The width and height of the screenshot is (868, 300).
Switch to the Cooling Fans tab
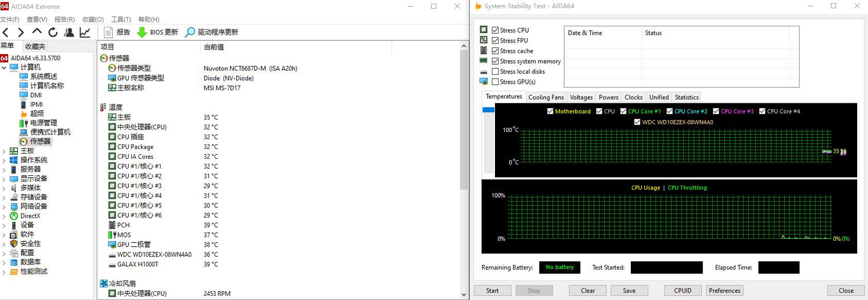(x=546, y=97)
